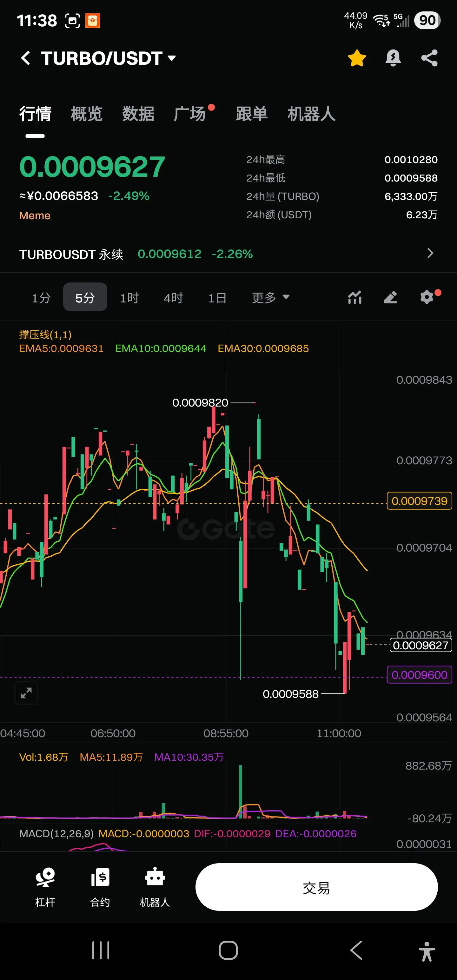
Task: Open Android recent apps
Action: click(x=101, y=951)
